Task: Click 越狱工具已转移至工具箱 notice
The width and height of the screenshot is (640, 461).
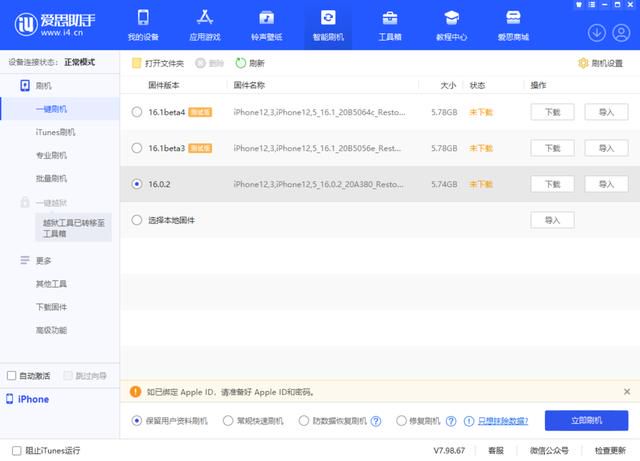Action: click(73, 228)
